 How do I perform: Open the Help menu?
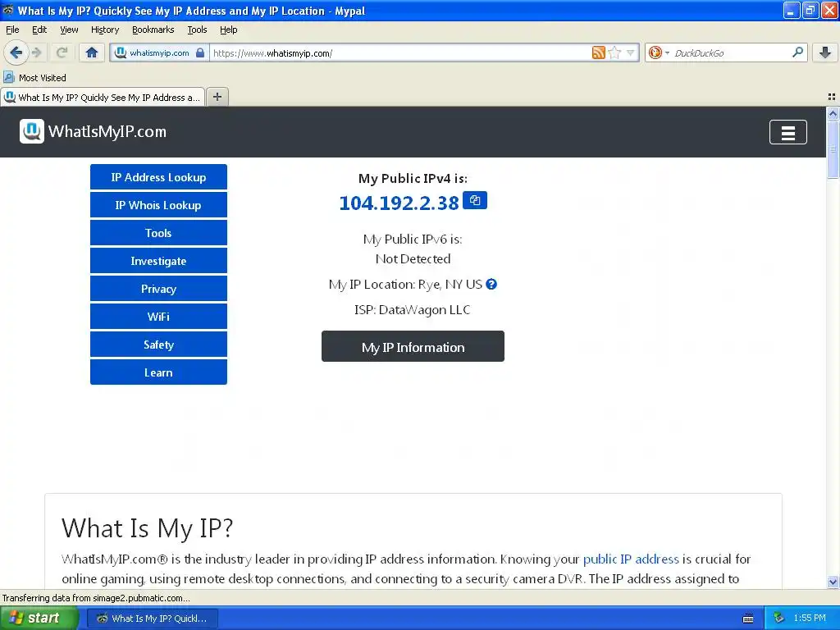(229, 30)
